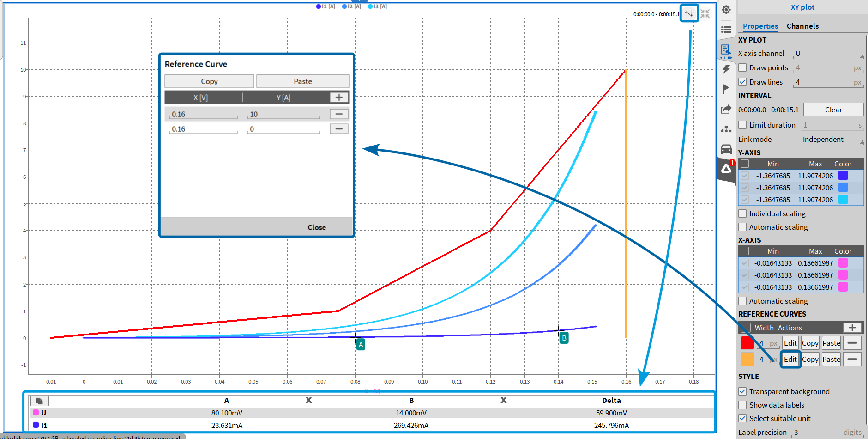
Task: Open the network hierarchy sidebar icon
Action: click(726, 129)
